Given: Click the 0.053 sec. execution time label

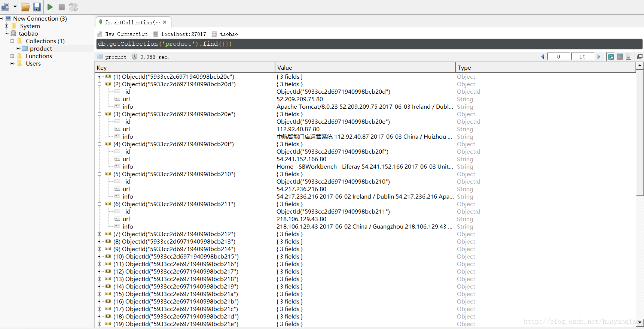Looking at the screenshot, I should pos(155,57).
